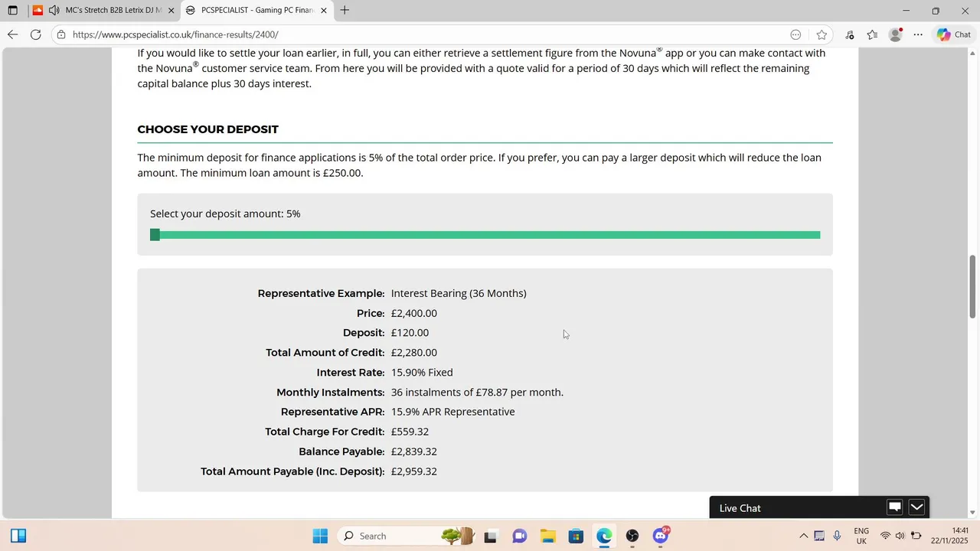Open the browser profile menu
This screenshot has height=551, width=980.
896,34
